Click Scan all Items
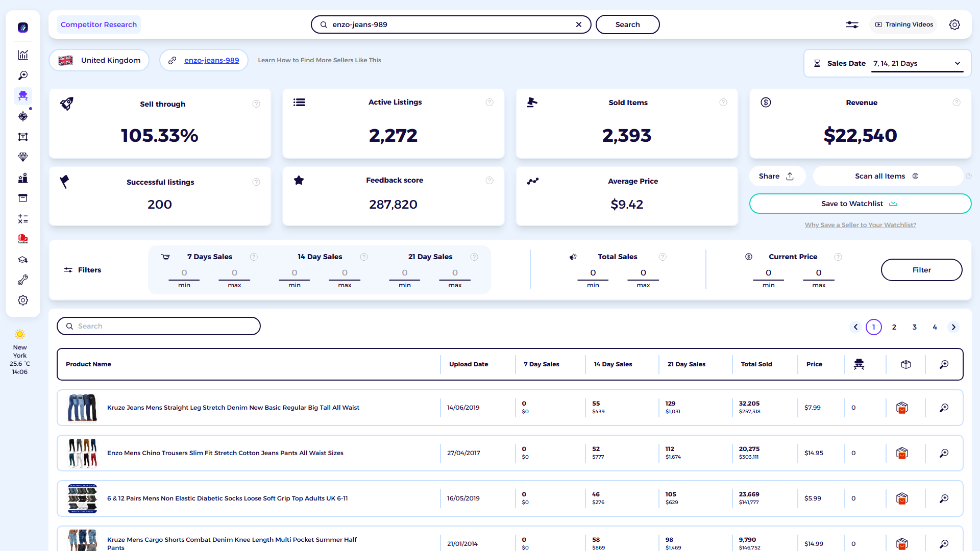 (887, 176)
